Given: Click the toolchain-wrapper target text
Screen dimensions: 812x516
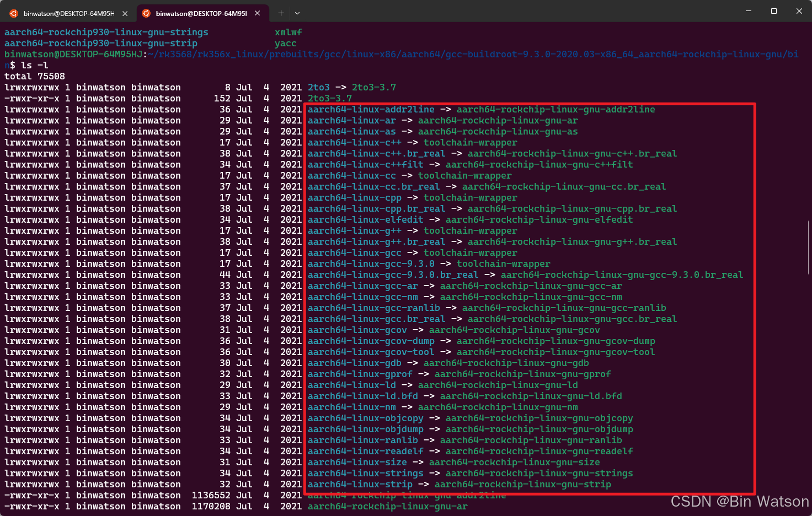Looking at the screenshot, I should point(470,252).
